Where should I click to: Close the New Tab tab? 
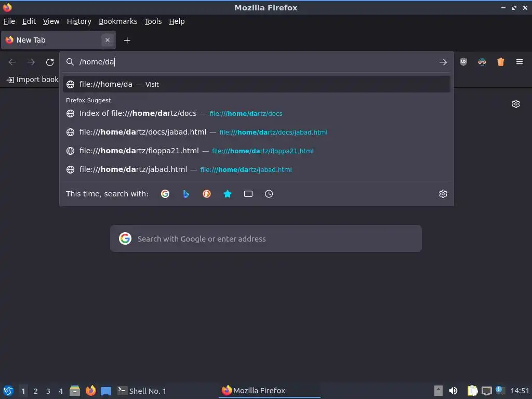coord(107,40)
